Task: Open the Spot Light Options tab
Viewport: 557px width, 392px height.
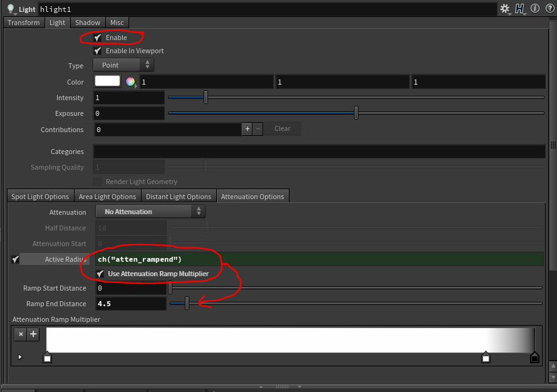Action: pyautogui.click(x=40, y=197)
